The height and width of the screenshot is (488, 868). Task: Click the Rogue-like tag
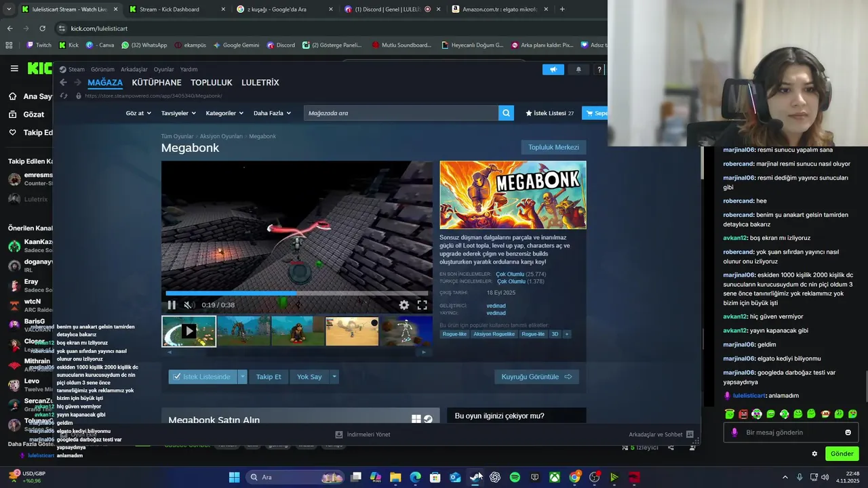point(454,334)
